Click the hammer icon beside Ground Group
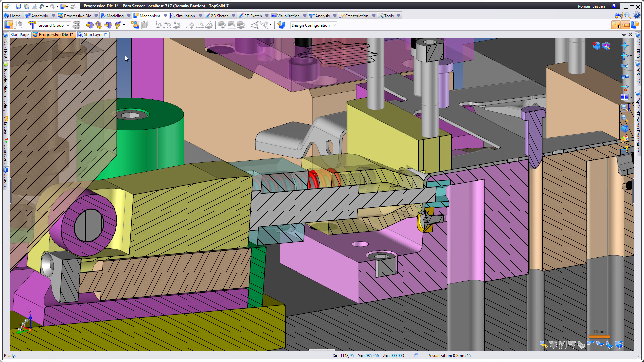This screenshot has height=362, width=644. (x=32, y=25)
